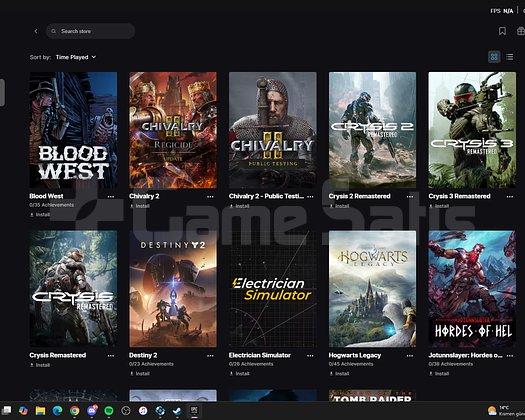Screen dimensions: 525x420
Task: Install Hogwarts Legacy
Action: pyautogui.click(x=339, y=373)
